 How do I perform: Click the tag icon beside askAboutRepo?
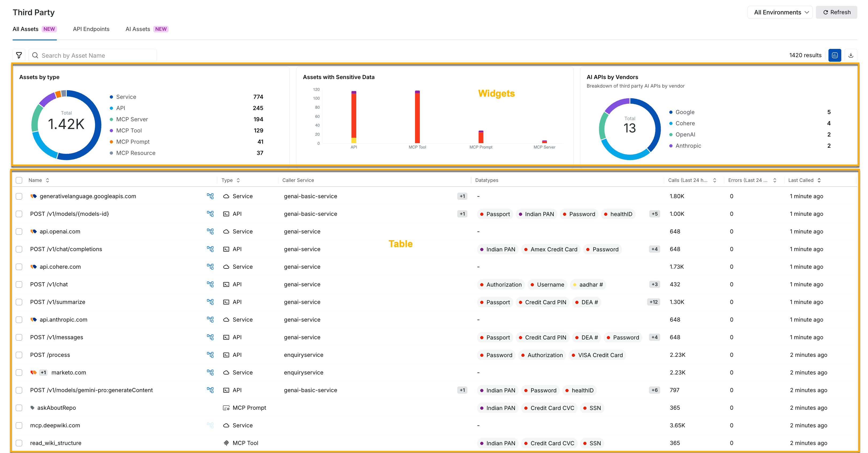click(x=32, y=408)
